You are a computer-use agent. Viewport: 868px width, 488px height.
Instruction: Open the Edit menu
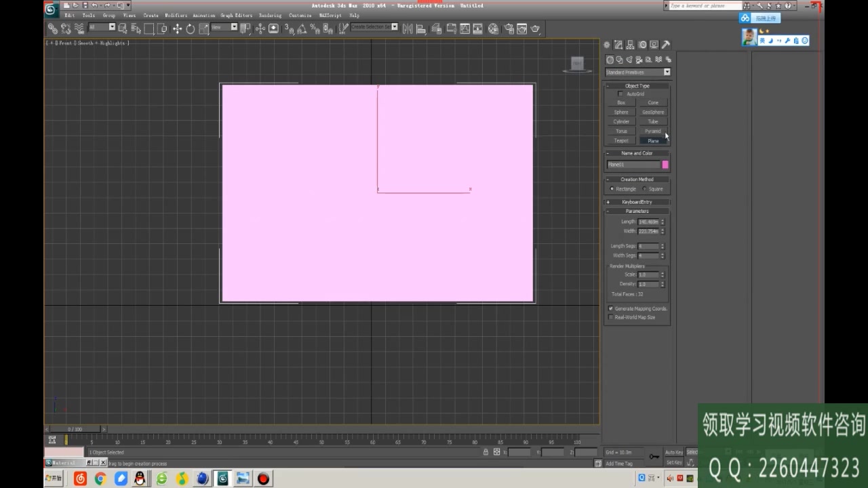[x=70, y=15]
